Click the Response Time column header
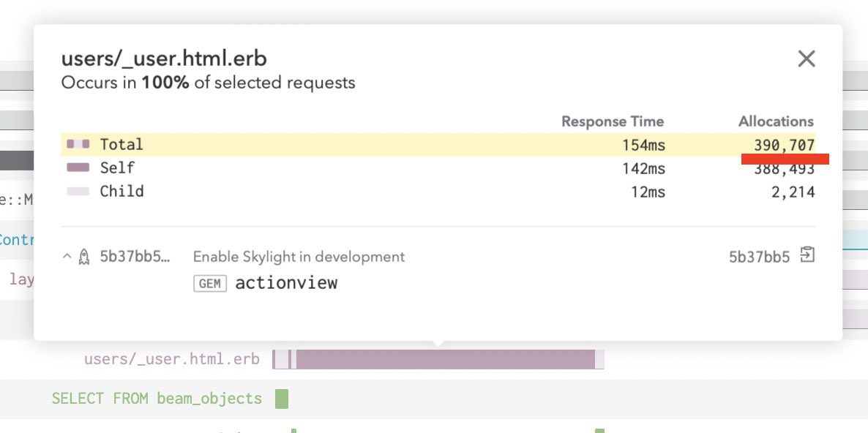Viewport: 868px width, 433px height. coord(613,121)
